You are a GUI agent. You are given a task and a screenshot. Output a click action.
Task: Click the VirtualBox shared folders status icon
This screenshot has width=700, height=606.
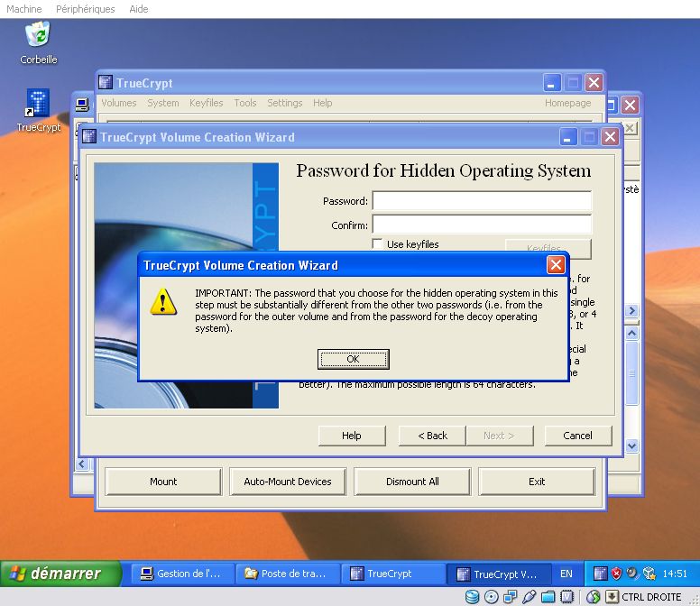tap(548, 597)
